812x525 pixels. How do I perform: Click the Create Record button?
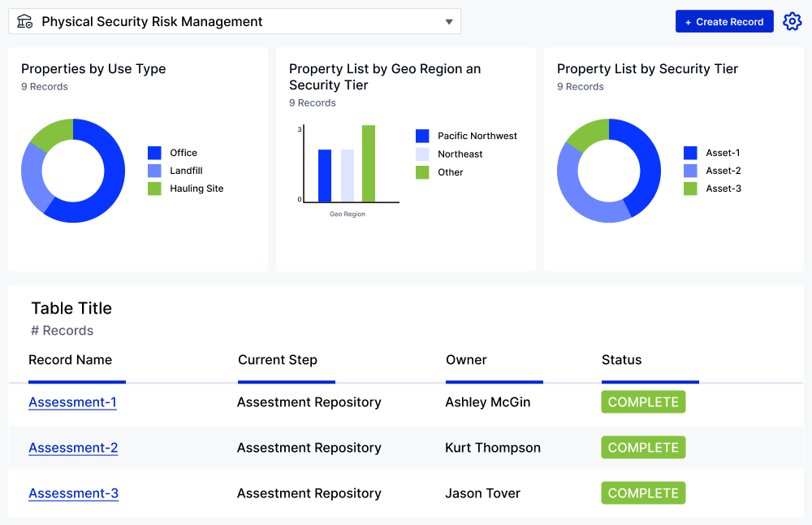click(x=724, y=21)
